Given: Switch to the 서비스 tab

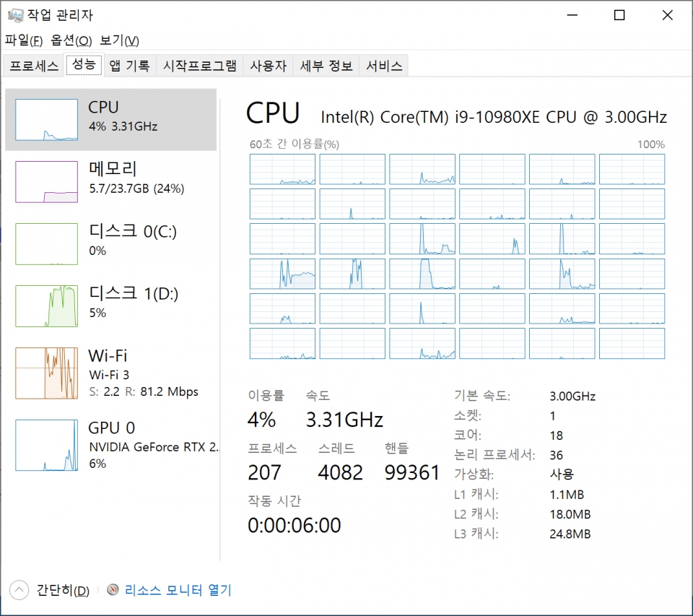Looking at the screenshot, I should pos(384,66).
